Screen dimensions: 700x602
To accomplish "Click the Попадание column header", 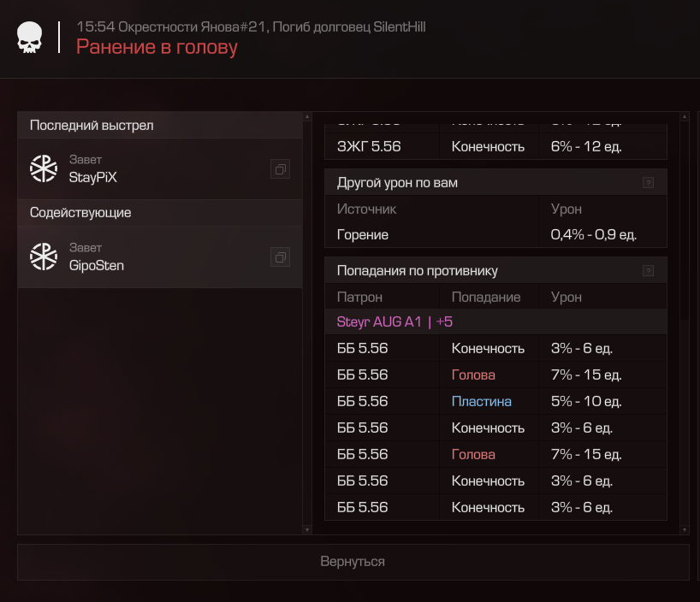I will pyautogui.click(x=485, y=297).
